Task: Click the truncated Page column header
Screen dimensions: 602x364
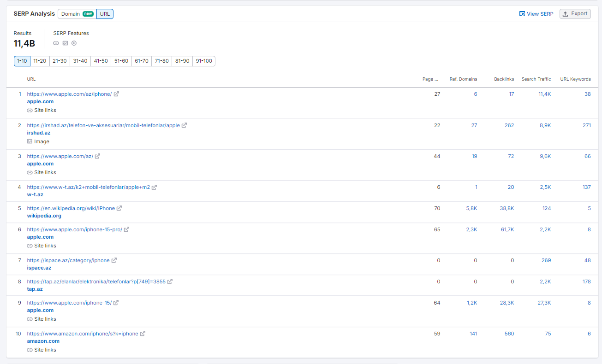Action: (430, 79)
